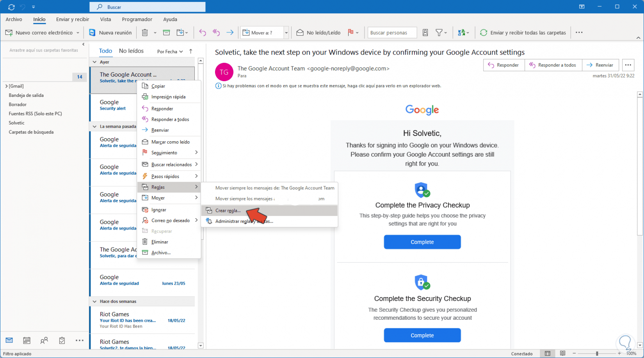Click the Complete button under Privacy Checkup

pyautogui.click(x=422, y=242)
